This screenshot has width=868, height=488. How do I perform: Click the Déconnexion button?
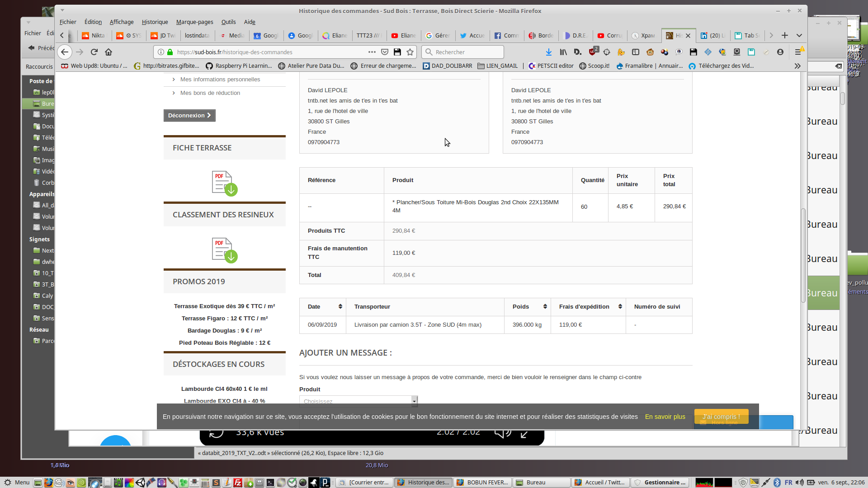pos(189,115)
